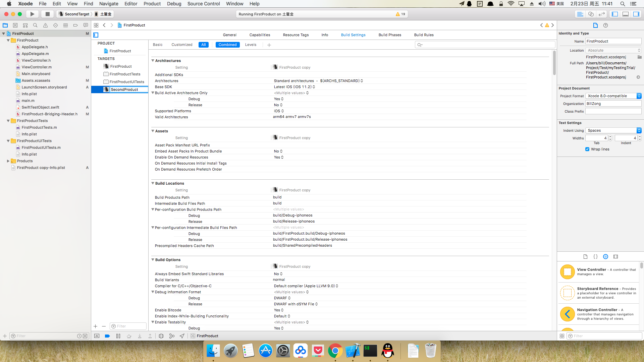Image resolution: width=644 pixels, height=362 pixels.
Task: Open the issue navigator warning icon
Action: (45, 25)
